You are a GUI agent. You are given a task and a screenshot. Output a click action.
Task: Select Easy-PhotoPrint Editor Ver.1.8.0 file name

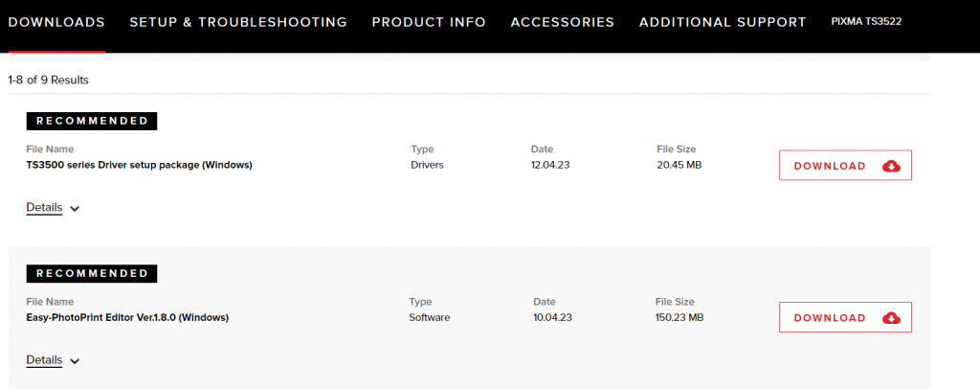(x=127, y=317)
